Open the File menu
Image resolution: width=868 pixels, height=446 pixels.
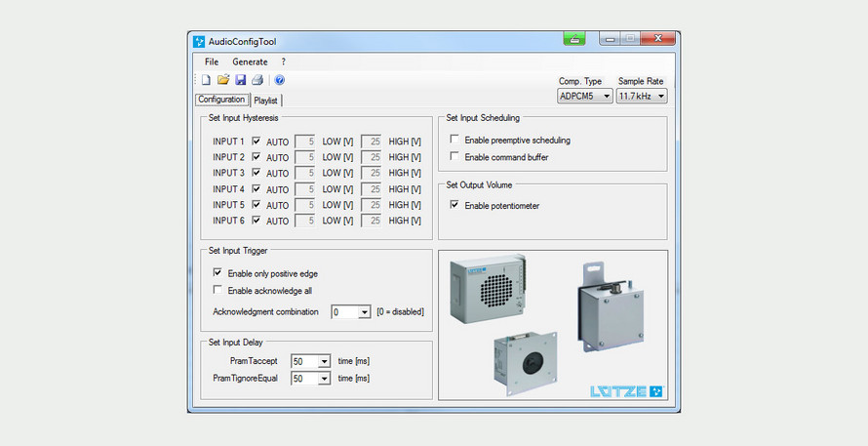pos(212,62)
